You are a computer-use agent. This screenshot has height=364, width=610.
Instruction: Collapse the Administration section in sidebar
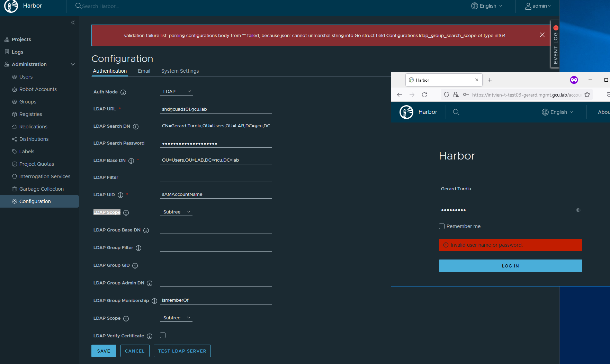point(73,64)
